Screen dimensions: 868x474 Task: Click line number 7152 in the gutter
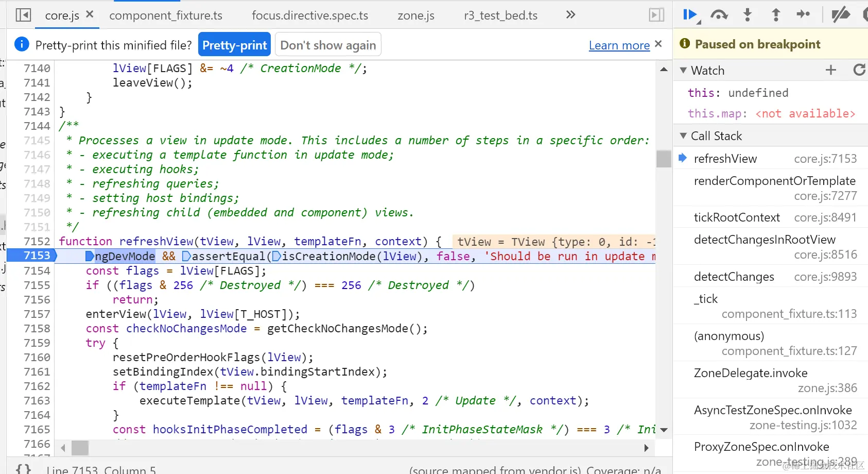(37, 241)
